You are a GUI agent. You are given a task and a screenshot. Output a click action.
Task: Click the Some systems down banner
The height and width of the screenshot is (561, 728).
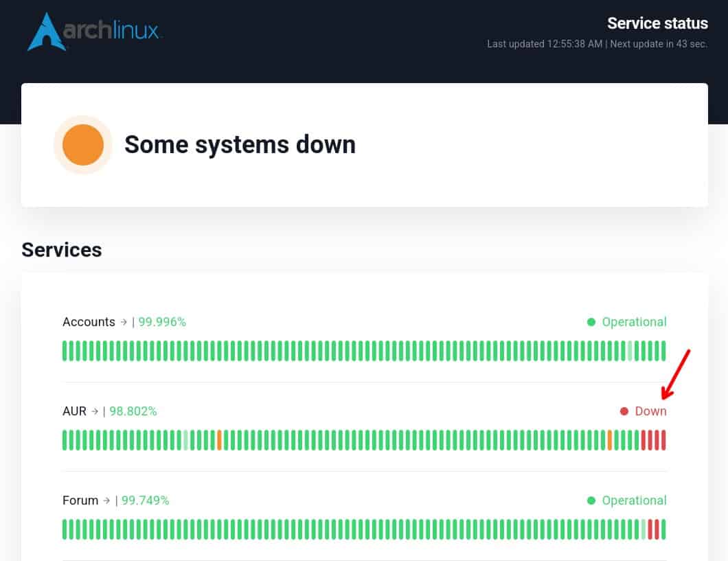(240, 145)
